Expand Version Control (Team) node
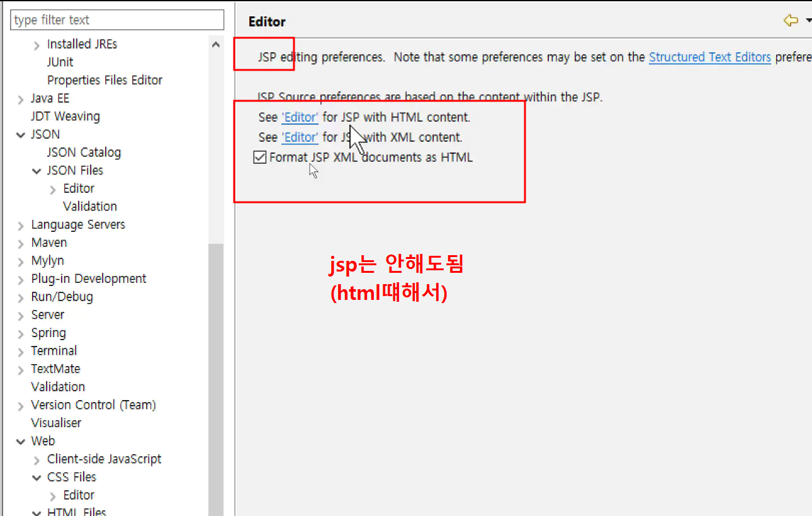 (21, 406)
